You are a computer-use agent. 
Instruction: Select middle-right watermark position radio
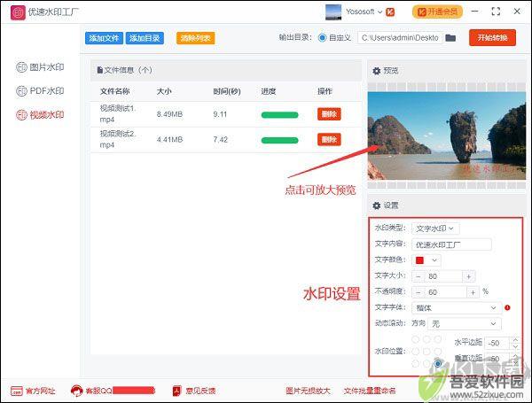click(438, 352)
